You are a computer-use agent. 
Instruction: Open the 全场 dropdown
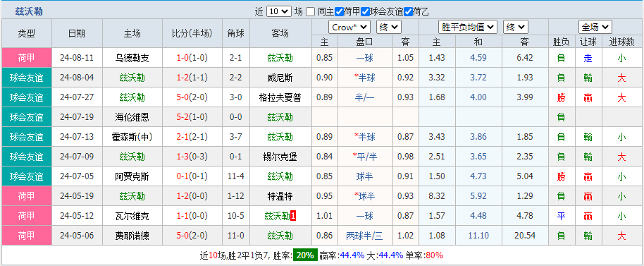[x=595, y=28]
